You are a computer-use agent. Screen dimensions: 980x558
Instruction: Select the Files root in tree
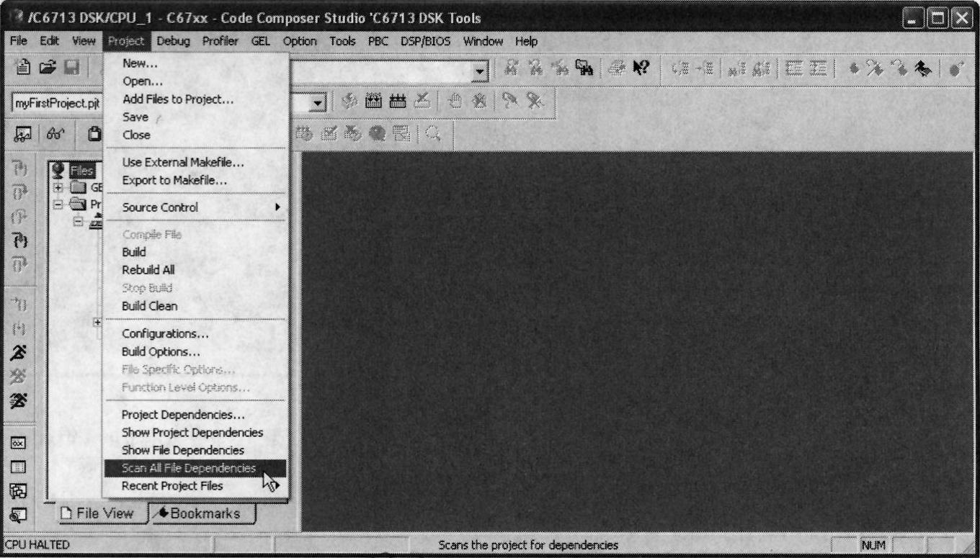(x=81, y=171)
